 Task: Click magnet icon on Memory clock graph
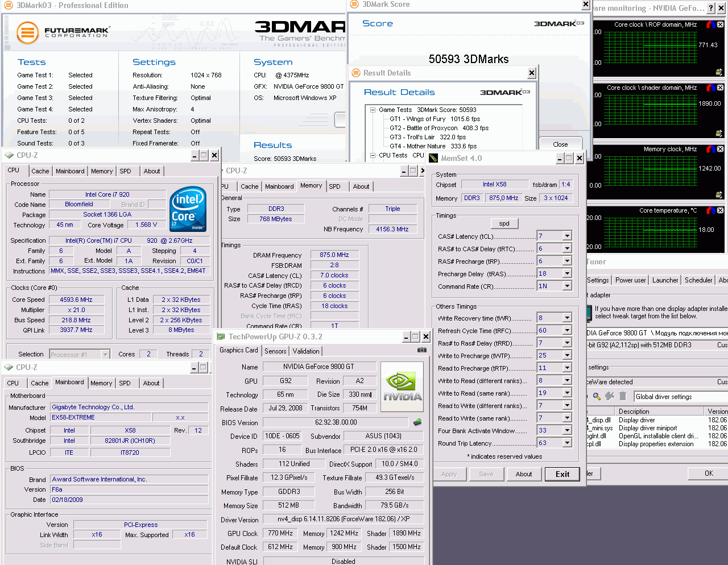[x=710, y=149]
